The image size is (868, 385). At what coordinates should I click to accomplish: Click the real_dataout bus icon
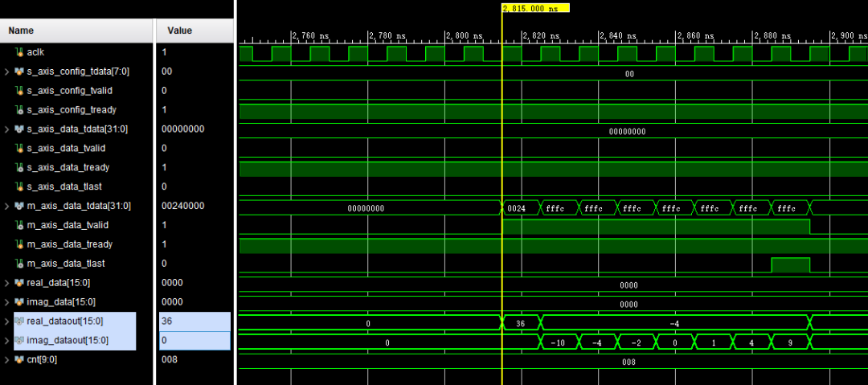[x=19, y=322]
